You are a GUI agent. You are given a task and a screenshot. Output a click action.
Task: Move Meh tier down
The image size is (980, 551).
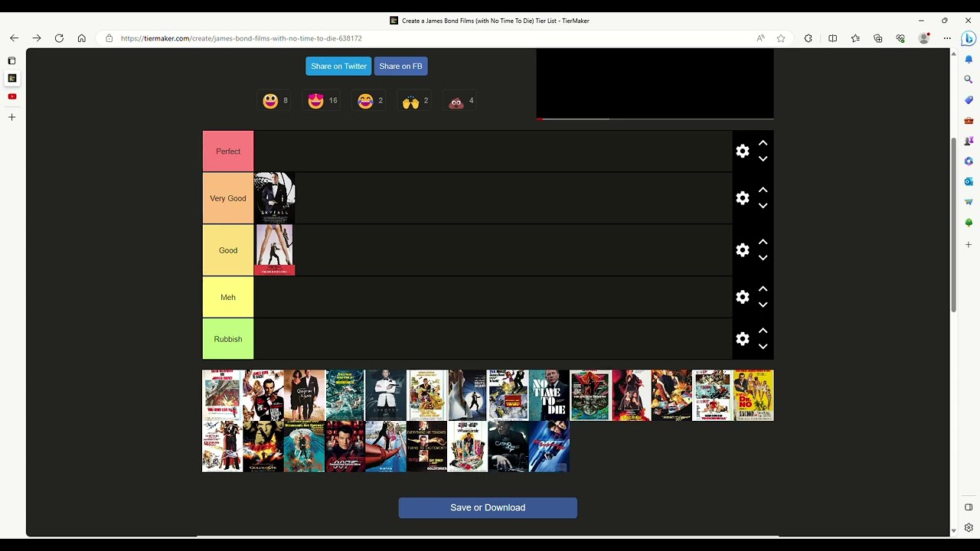coord(763,305)
